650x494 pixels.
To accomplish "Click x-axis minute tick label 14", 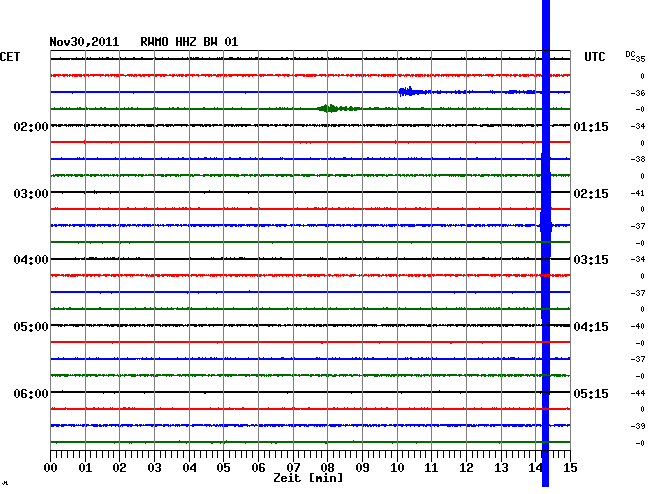I will click(x=536, y=467).
